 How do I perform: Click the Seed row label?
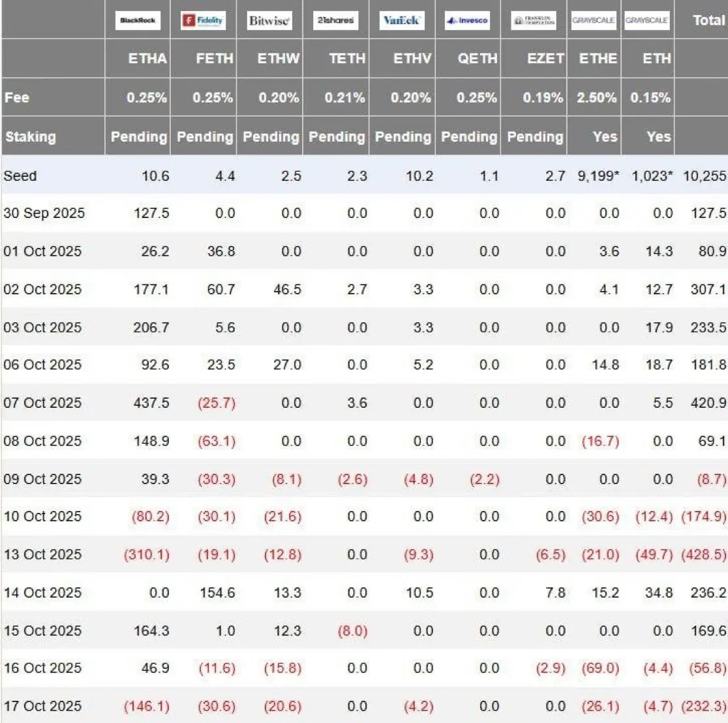coord(20,176)
